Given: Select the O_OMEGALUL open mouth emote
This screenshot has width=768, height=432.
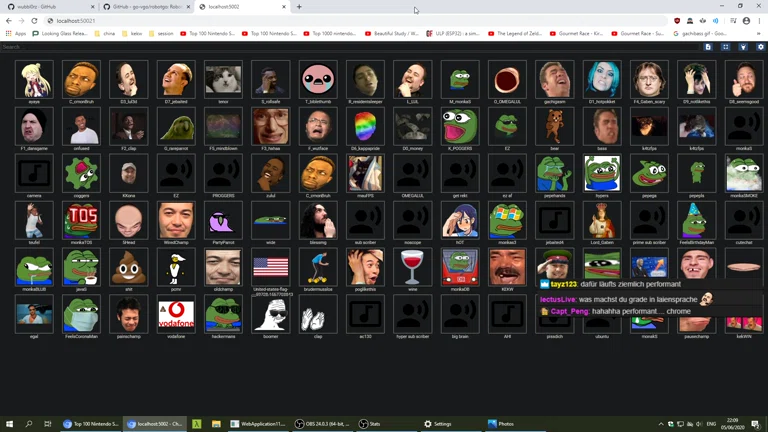Looking at the screenshot, I should 507,79.
